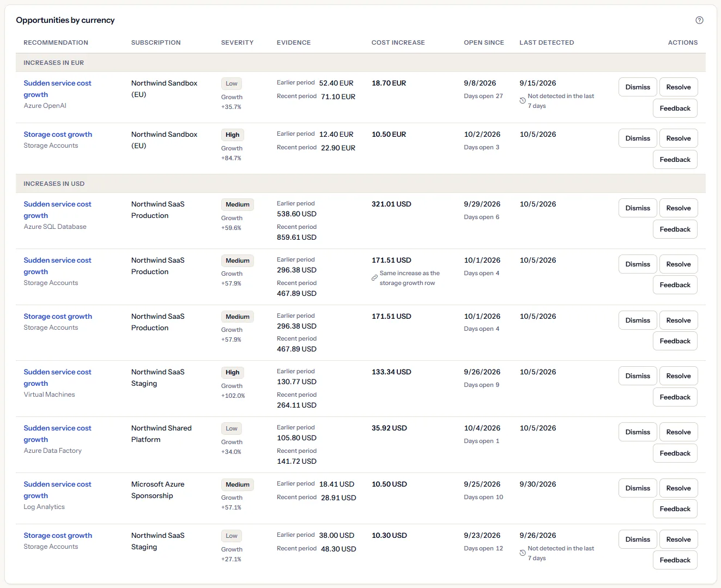Resolve the Azure Data Factory recommendation
The height and width of the screenshot is (588, 721).
click(x=678, y=432)
